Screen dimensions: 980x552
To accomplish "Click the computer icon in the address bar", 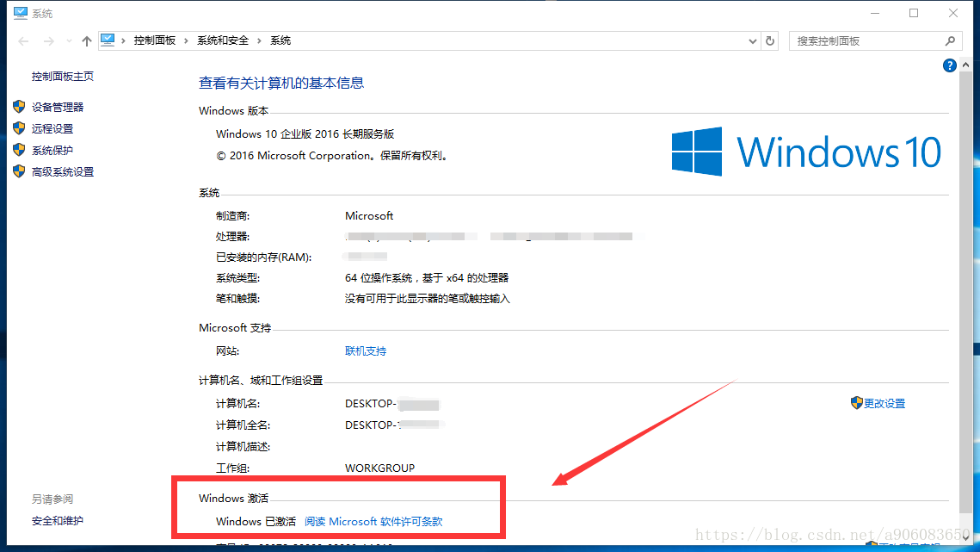I will [108, 40].
